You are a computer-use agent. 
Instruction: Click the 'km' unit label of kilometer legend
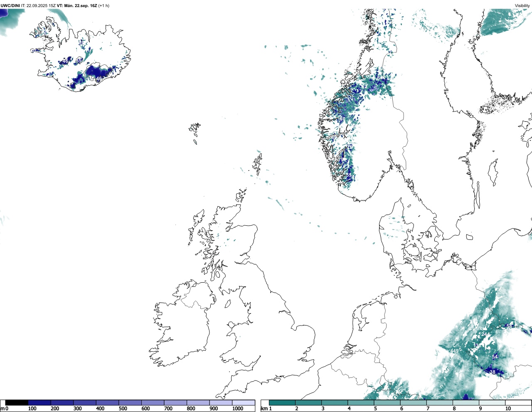[264, 409]
